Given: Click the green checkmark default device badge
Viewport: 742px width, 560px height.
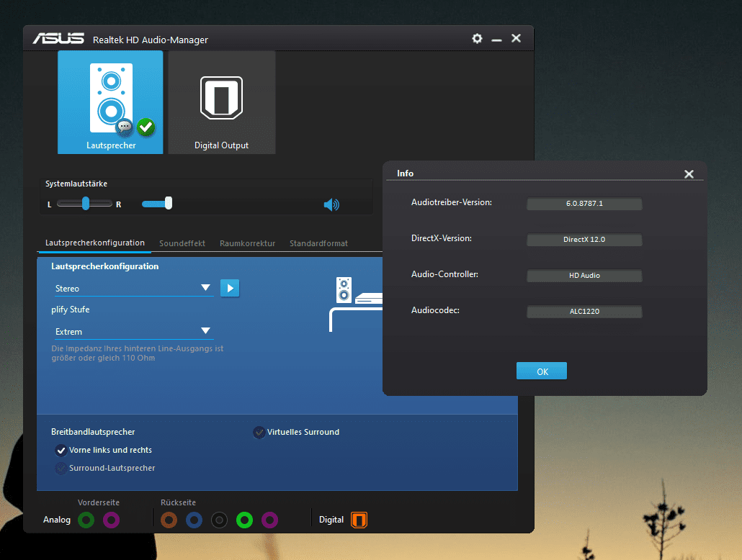Looking at the screenshot, I should tap(146, 127).
